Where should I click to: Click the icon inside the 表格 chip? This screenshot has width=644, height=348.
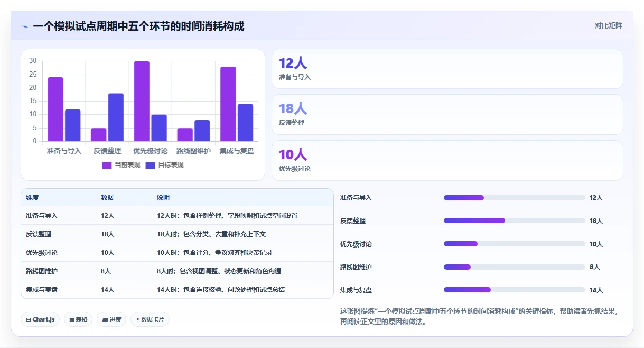tap(72, 319)
